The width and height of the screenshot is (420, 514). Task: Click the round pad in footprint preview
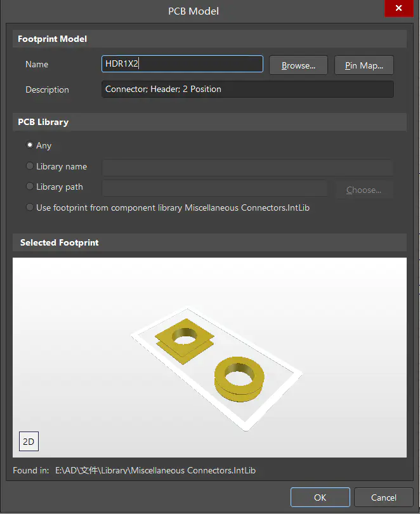pyautogui.click(x=239, y=379)
